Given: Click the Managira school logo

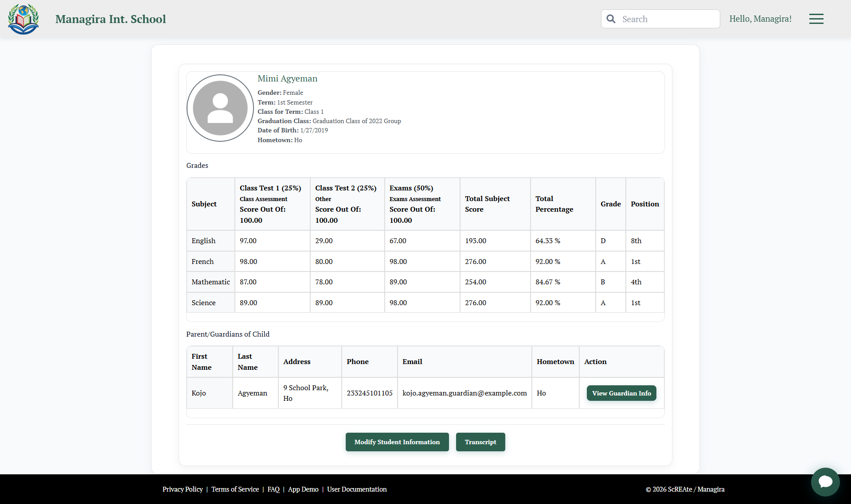Looking at the screenshot, I should 23,19.
